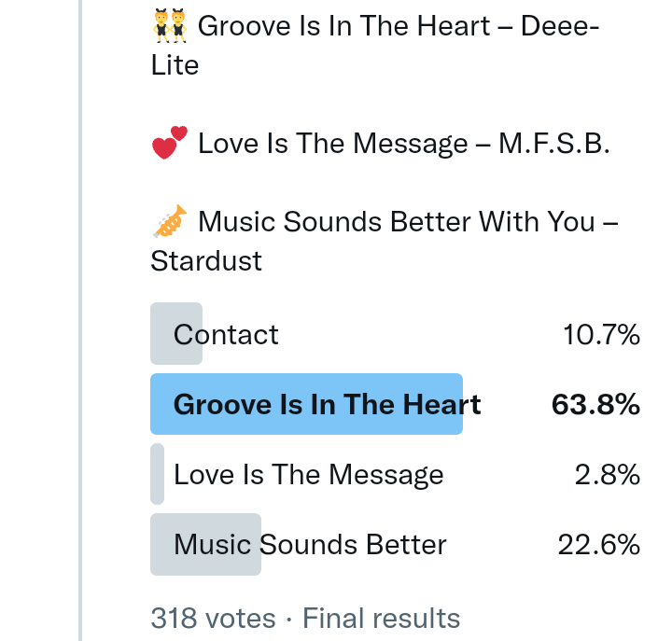
Task: Select the Contact poll option
Action: pos(226,334)
